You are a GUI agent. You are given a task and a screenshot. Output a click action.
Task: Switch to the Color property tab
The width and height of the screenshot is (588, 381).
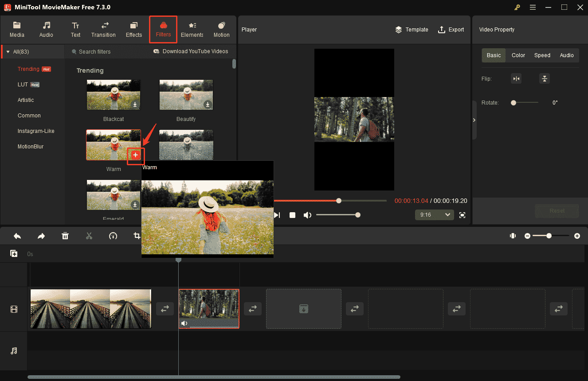point(518,55)
